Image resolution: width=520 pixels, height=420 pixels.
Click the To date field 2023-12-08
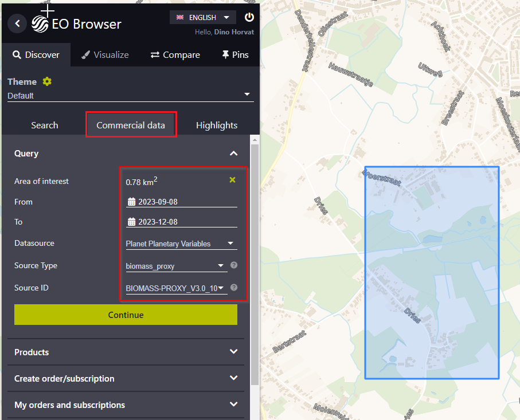tap(181, 222)
